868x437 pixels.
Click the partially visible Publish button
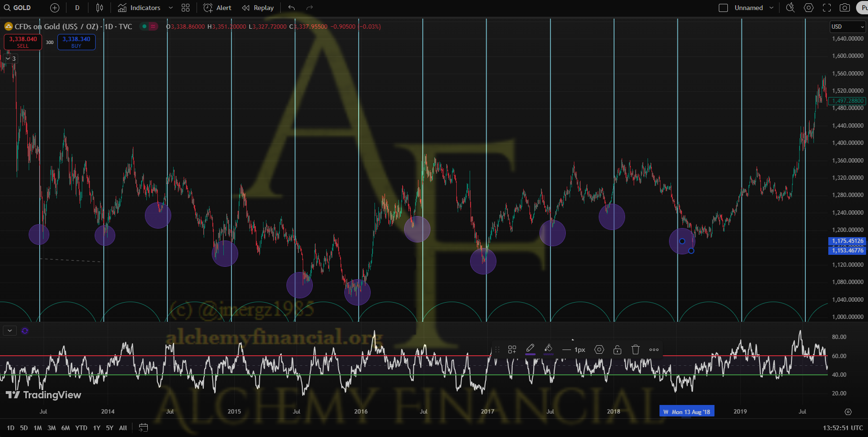coord(862,8)
